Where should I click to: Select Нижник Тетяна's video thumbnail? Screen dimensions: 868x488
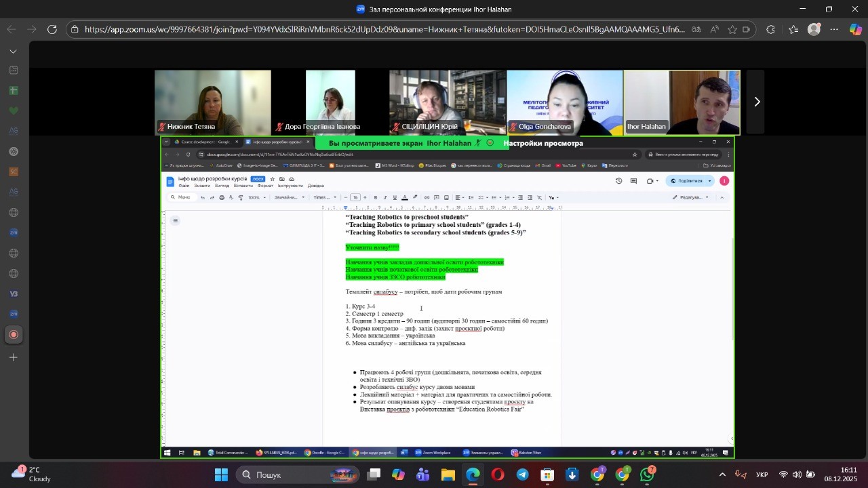(212, 102)
